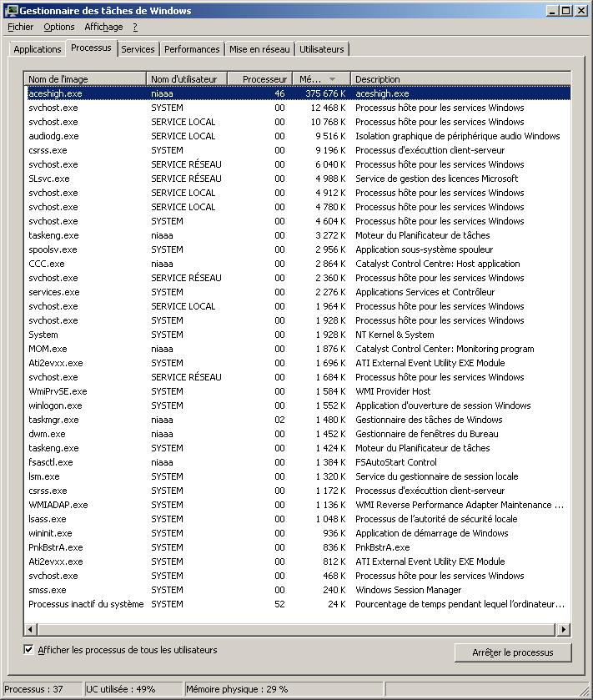The height and width of the screenshot is (700, 593).
Task: Select the MOM.exe process
Action: click(x=297, y=349)
